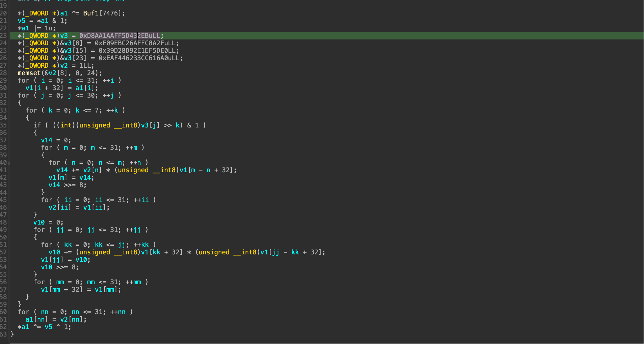This screenshot has height=344, width=644.
Task: Click the Buf1 array reference
Action: tap(91, 13)
